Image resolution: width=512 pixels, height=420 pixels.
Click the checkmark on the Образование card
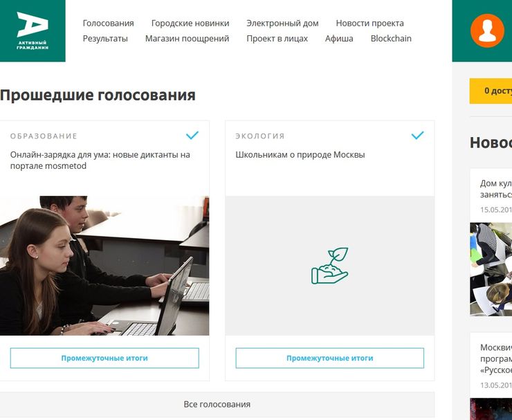192,135
